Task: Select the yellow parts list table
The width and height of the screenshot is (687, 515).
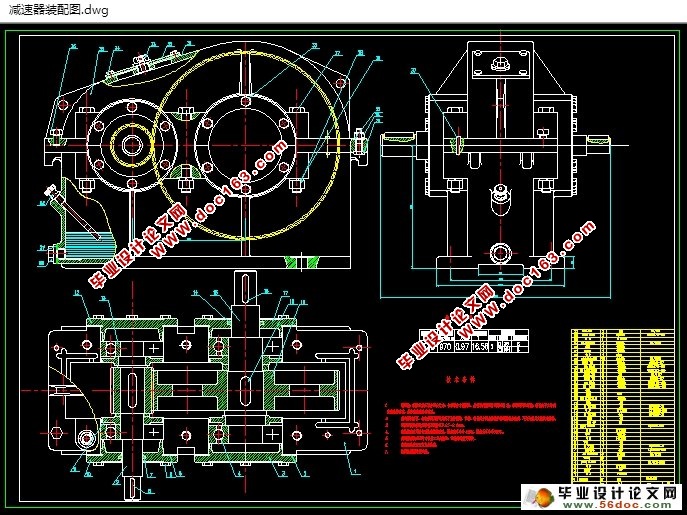Action: 623,405
